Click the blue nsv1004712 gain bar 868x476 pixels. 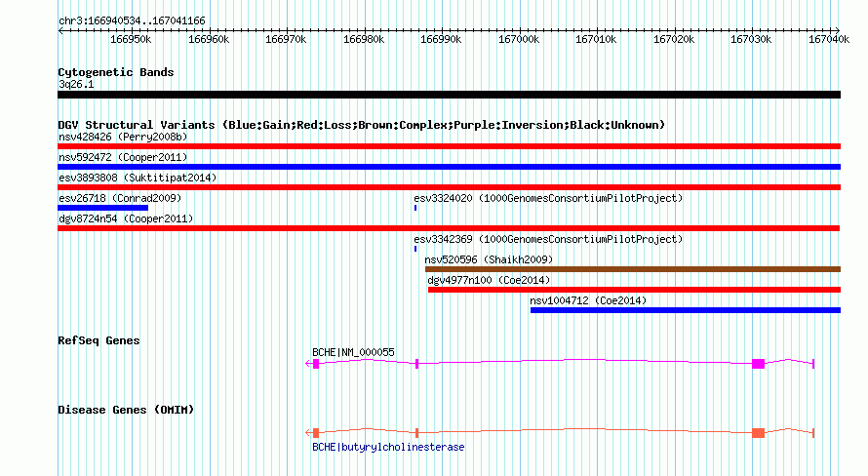tap(686, 310)
